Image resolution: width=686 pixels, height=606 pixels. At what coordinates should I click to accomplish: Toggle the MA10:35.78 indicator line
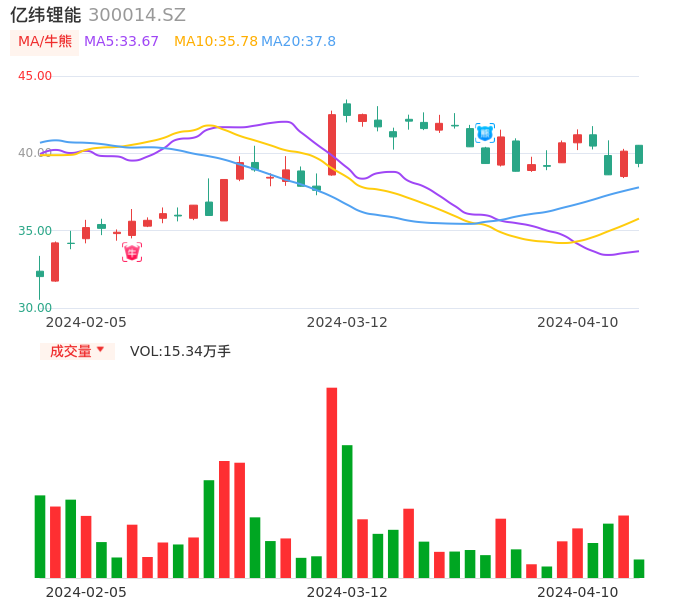[x=215, y=41]
